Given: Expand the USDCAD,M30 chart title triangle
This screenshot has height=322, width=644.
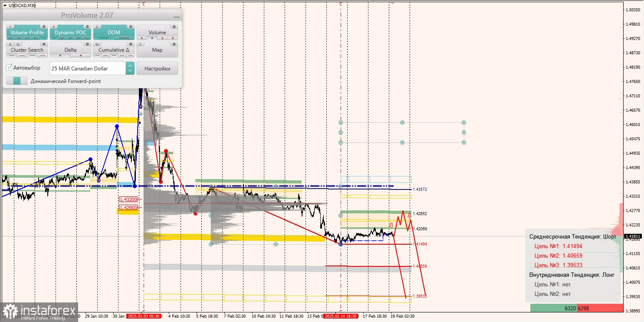Looking at the screenshot, I should point(4,5).
